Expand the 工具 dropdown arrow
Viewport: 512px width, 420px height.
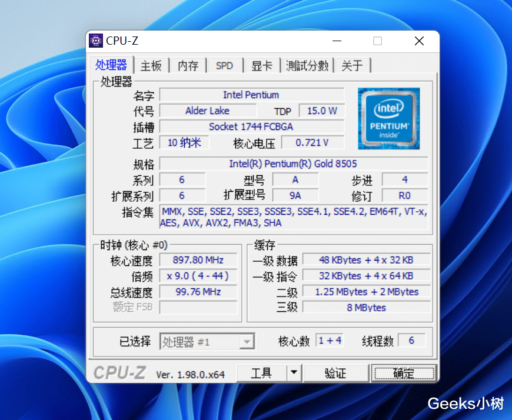(x=293, y=372)
